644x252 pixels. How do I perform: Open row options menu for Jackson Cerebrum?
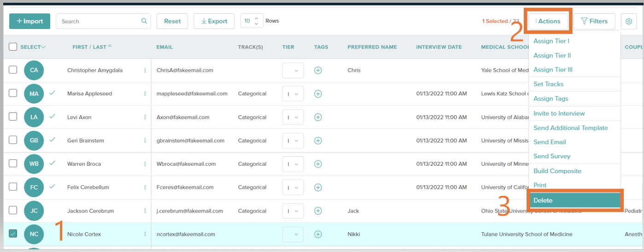click(145, 211)
